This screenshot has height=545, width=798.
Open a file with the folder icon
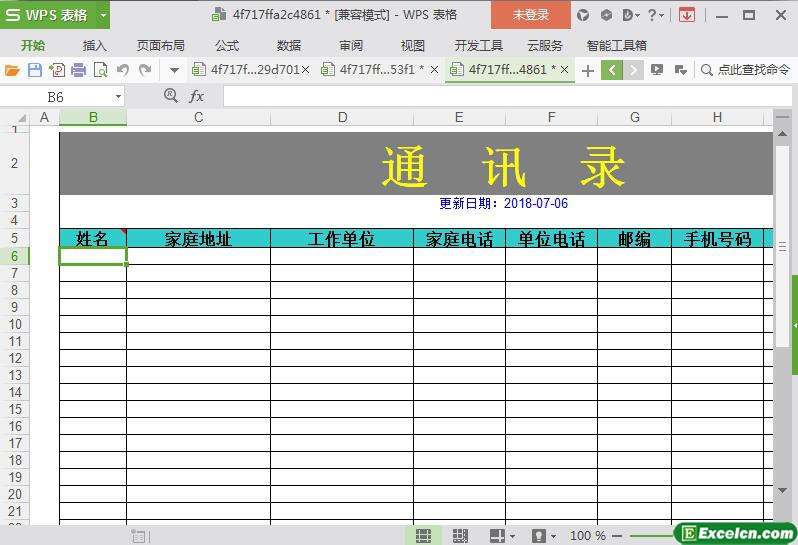point(12,70)
